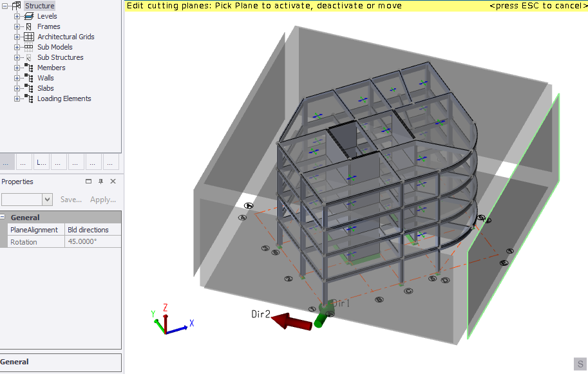Click the Sub Models icon
This screenshot has width=588, height=374.
pyautogui.click(x=28, y=47)
